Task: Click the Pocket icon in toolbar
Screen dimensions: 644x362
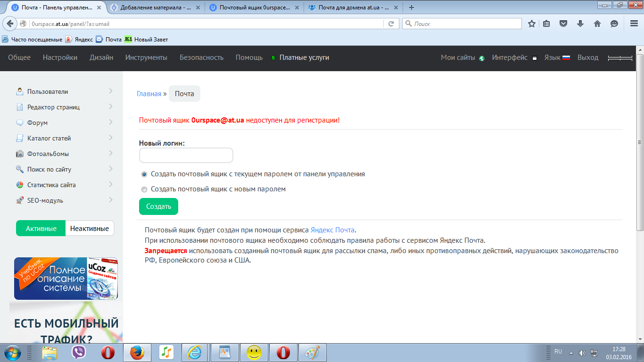Action: (563, 24)
